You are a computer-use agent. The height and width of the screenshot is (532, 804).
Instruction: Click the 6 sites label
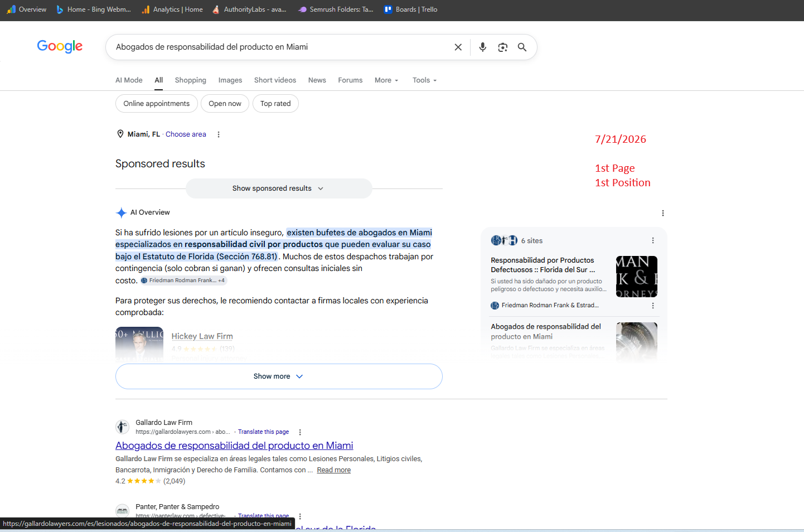point(532,241)
